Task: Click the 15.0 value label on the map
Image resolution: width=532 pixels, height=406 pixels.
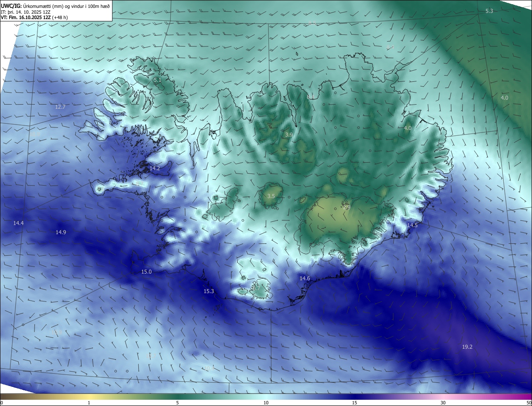Action: pyautogui.click(x=146, y=272)
